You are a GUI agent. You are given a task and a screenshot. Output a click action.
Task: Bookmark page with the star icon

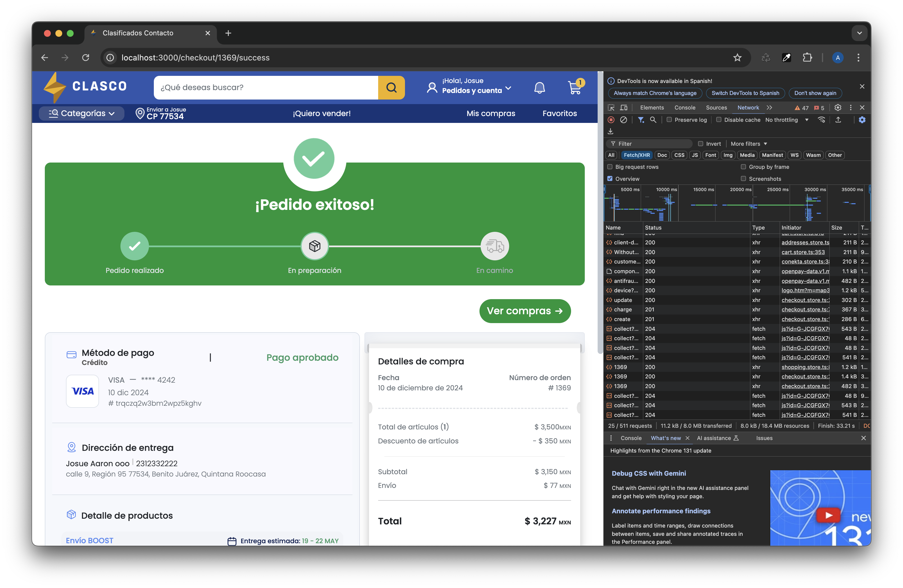(x=737, y=58)
